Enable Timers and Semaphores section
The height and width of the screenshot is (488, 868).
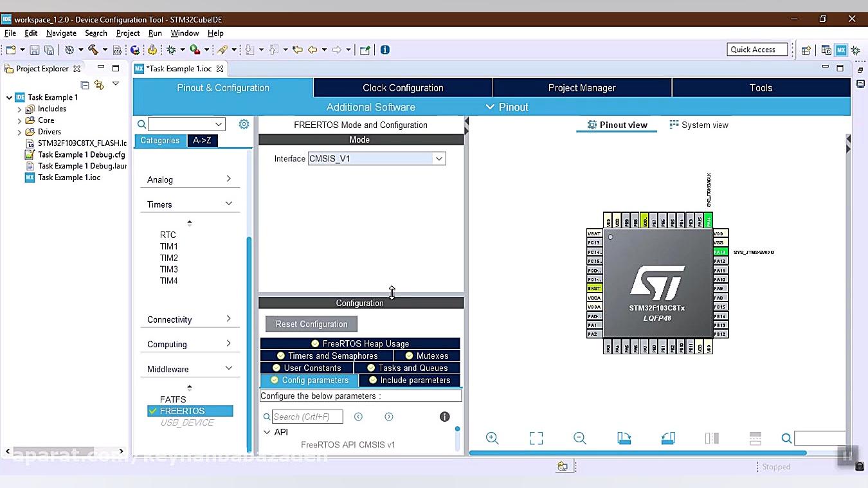point(329,356)
